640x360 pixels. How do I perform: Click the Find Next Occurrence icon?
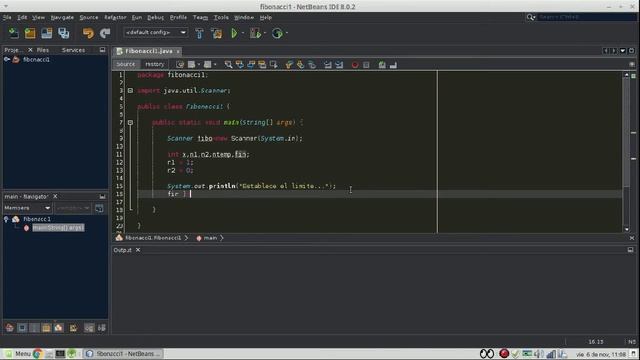[x=251, y=64]
